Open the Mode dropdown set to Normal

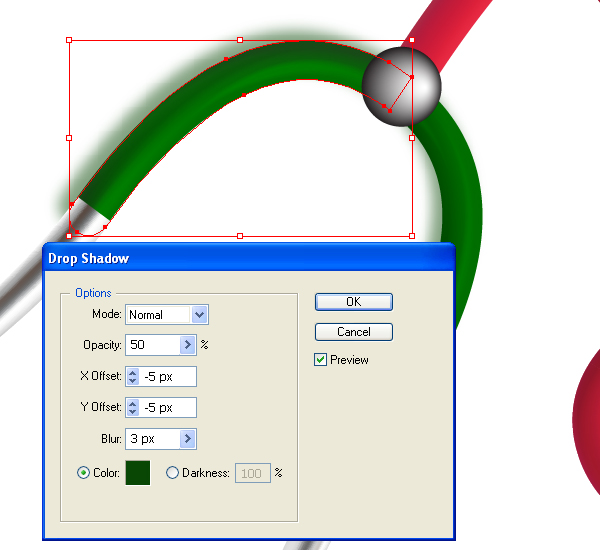[x=167, y=315]
